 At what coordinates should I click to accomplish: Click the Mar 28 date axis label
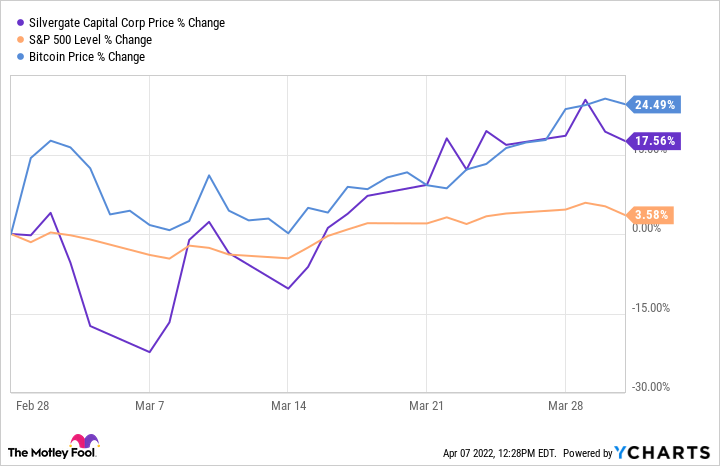click(x=566, y=405)
